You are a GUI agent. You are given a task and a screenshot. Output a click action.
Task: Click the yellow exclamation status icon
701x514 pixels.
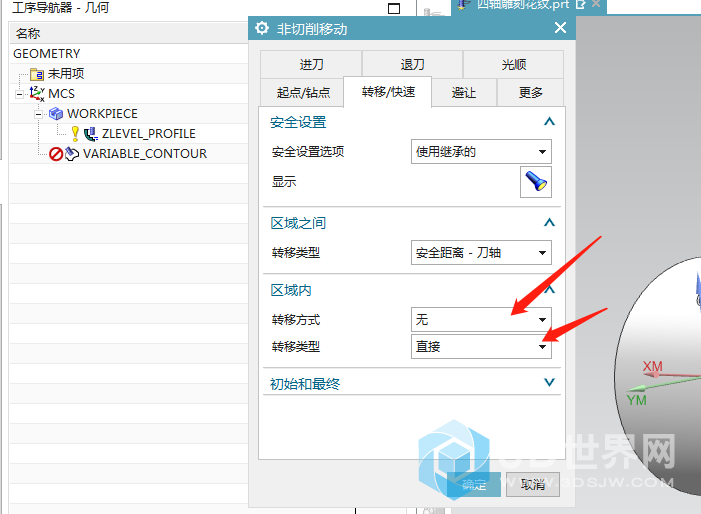click(75, 134)
